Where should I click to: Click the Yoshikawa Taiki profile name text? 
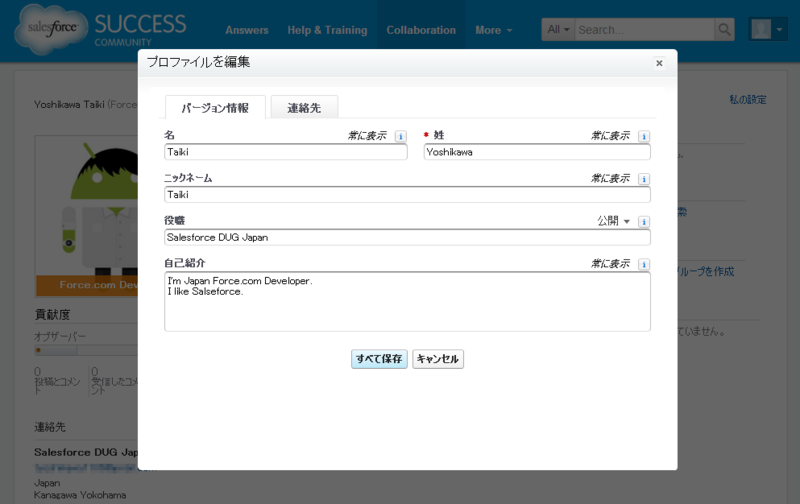pos(69,104)
